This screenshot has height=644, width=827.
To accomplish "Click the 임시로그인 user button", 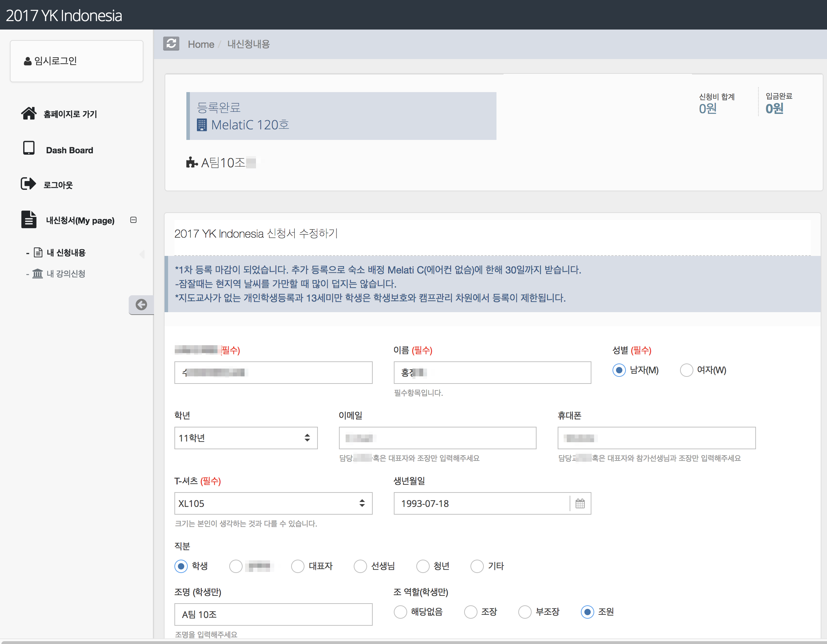I will [76, 61].
